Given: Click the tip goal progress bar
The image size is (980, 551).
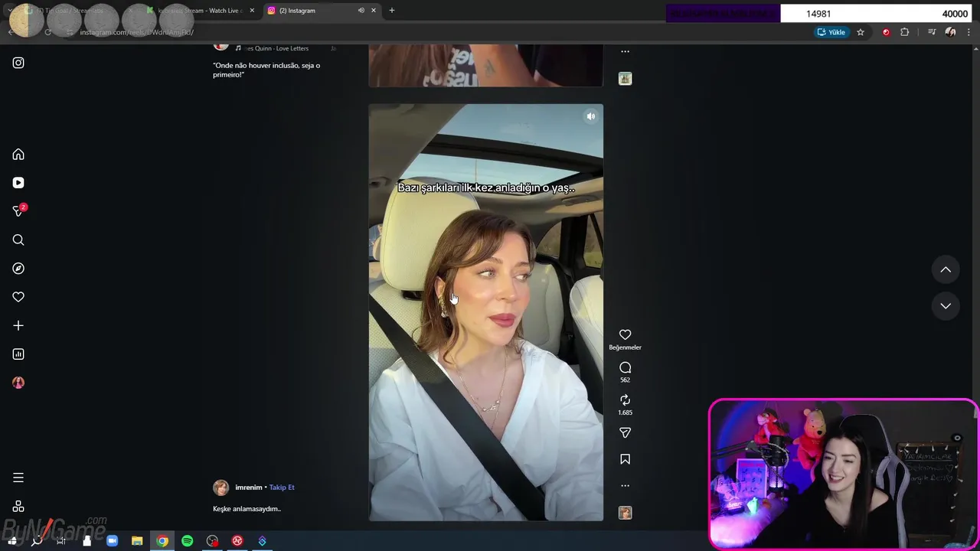Looking at the screenshot, I should [819, 14].
